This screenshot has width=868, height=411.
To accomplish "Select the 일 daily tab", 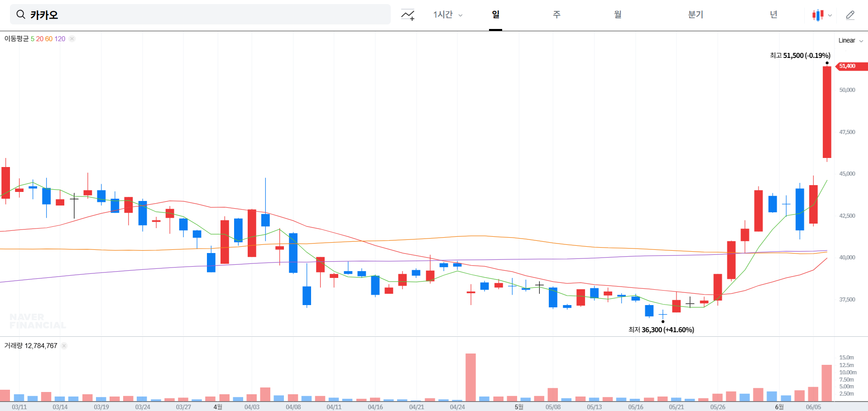I will tap(496, 14).
